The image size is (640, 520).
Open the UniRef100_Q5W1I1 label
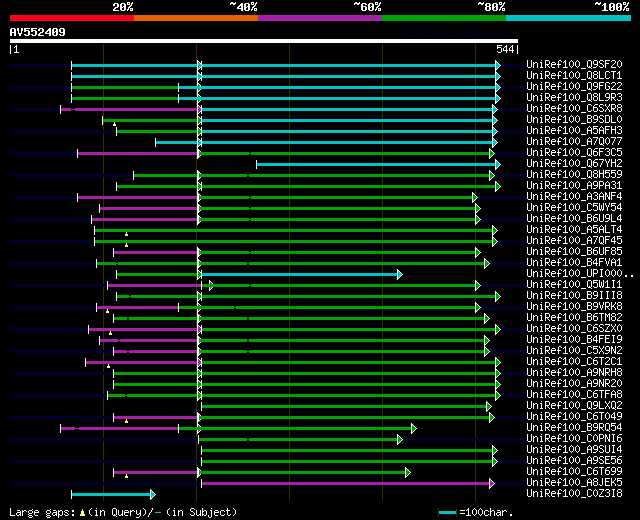[x=574, y=285]
